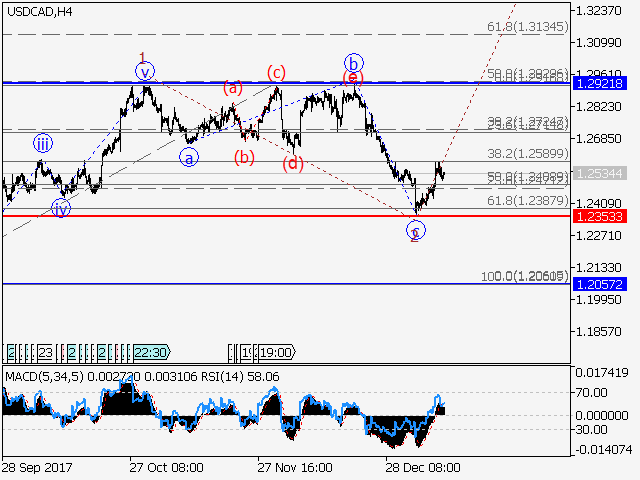Select the current price tag 1.25344
Image resolution: width=640 pixels, height=480 pixels.
click(x=601, y=174)
